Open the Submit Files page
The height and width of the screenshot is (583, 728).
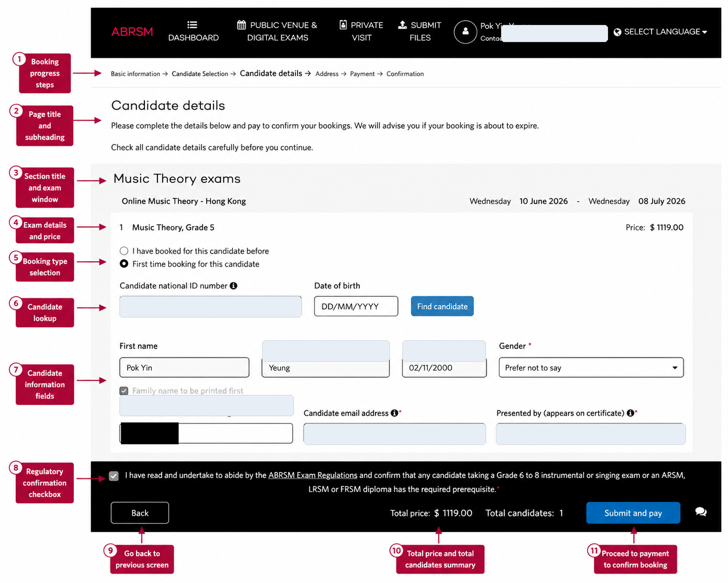420,31
